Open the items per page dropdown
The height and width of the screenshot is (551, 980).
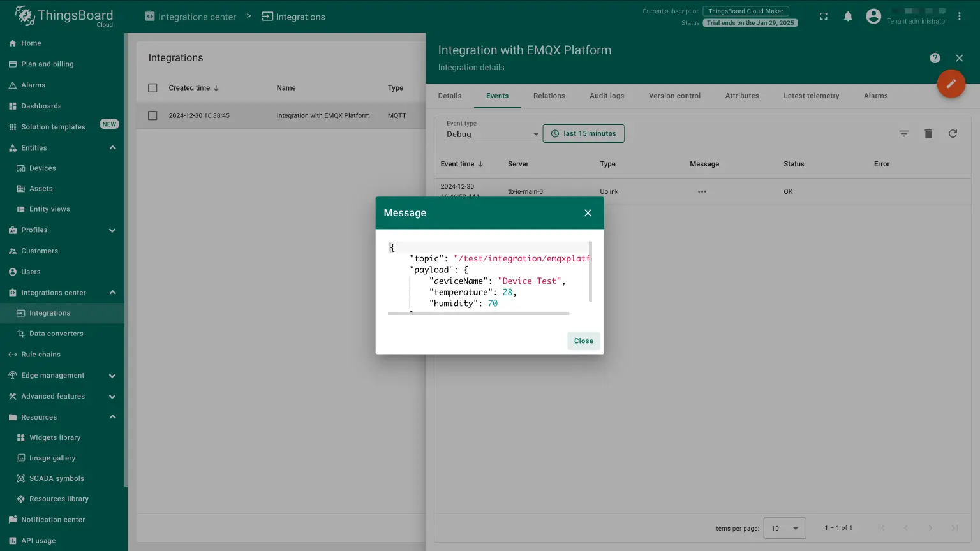[784, 528]
